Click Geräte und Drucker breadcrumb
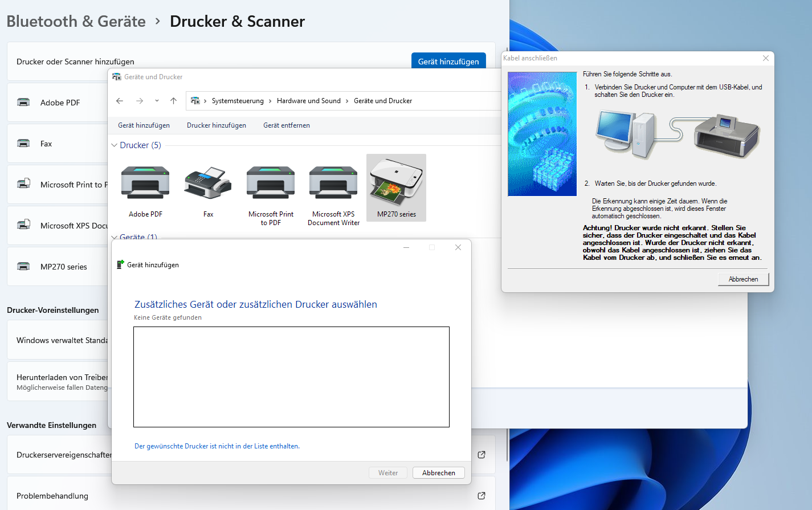Viewport: 812px width, 510px height. coord(383,101)
